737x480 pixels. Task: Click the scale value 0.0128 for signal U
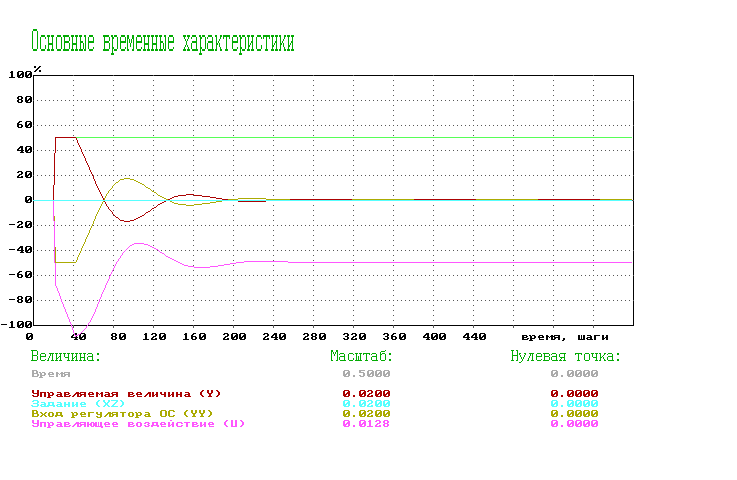click(x=366, y=423)
